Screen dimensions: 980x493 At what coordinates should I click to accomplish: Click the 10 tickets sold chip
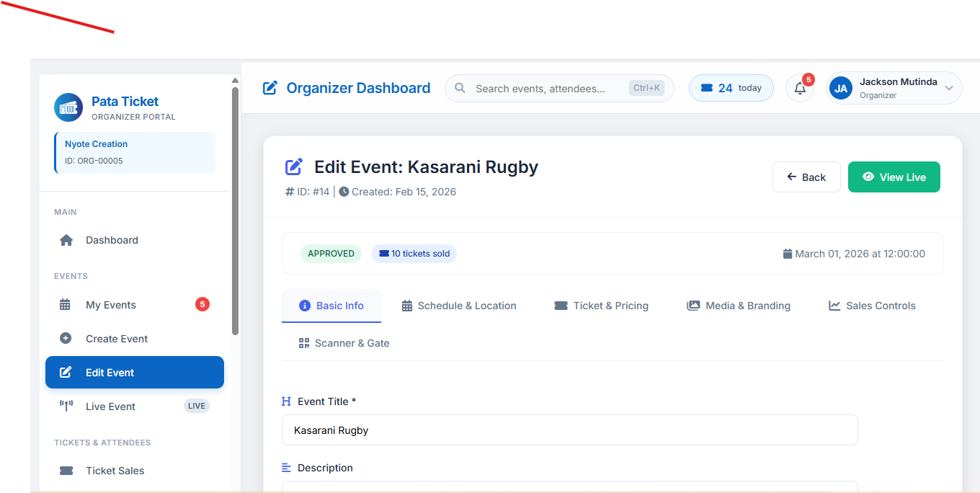(414, 253)
